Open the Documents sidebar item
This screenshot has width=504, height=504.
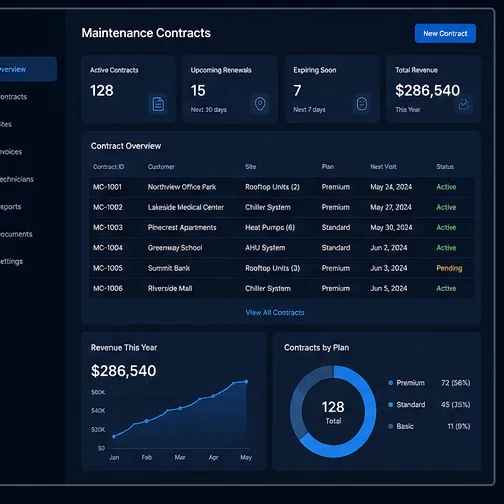tap(16, 234)
